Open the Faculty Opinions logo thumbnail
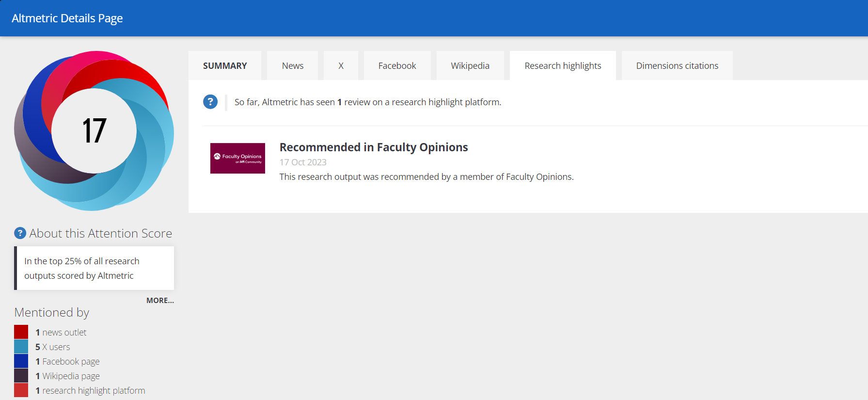The height and width of the screenshot is (400, 868). [237, 158]
